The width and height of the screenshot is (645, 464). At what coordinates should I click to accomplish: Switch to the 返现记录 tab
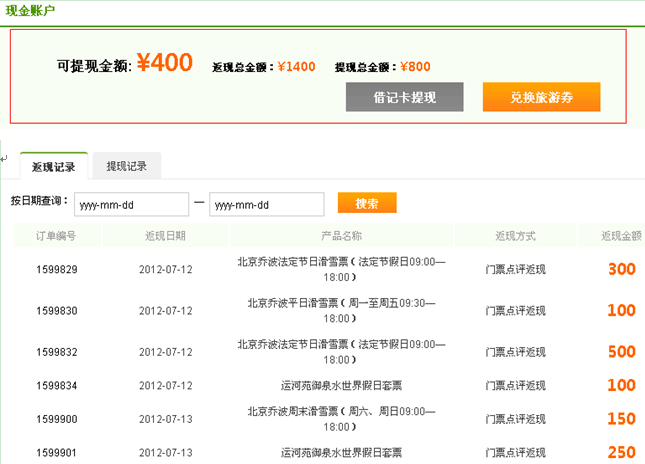(54, 166)
